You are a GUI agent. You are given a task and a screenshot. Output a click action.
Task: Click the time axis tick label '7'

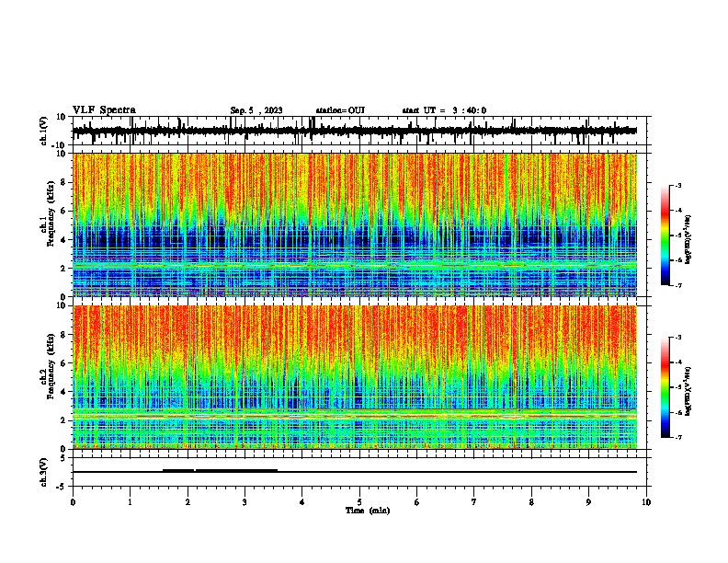474,501
